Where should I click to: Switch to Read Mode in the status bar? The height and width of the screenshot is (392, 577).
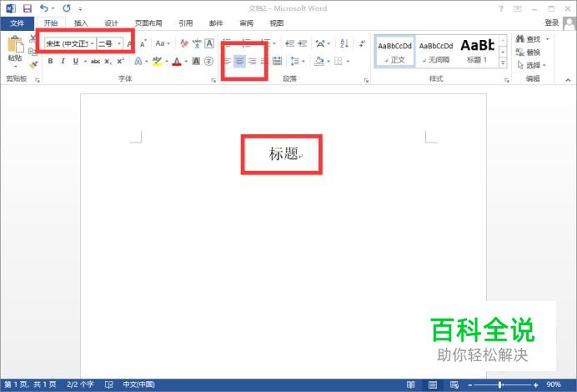coord(411,385)
